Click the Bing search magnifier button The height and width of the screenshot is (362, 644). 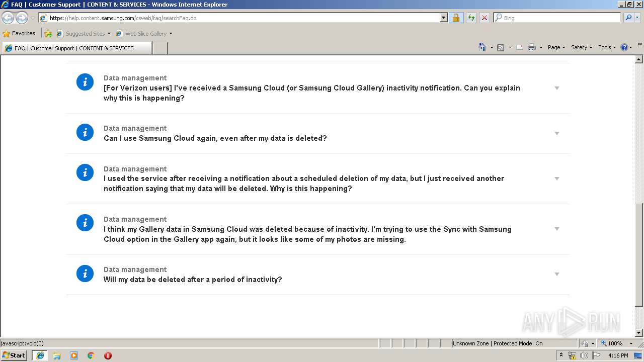[627, 18]
